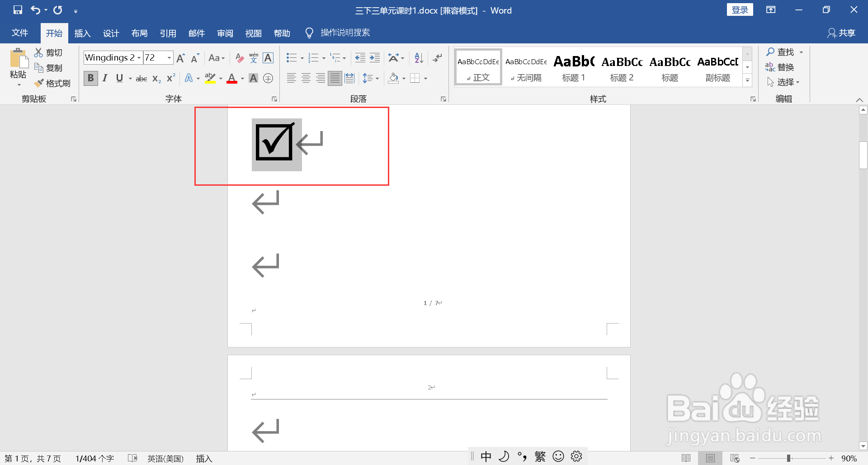Switch to web layout view in the status bar

735,458
